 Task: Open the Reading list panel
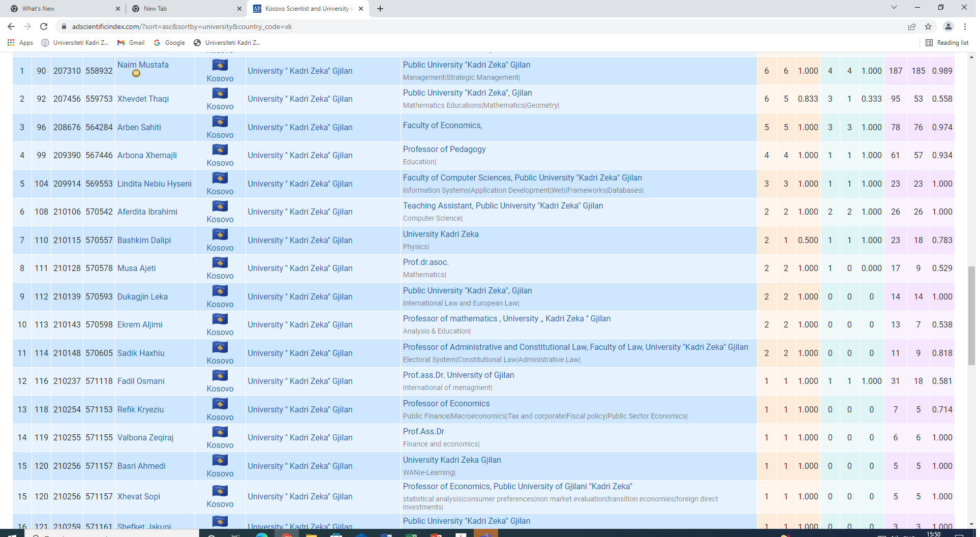(947, 43)
